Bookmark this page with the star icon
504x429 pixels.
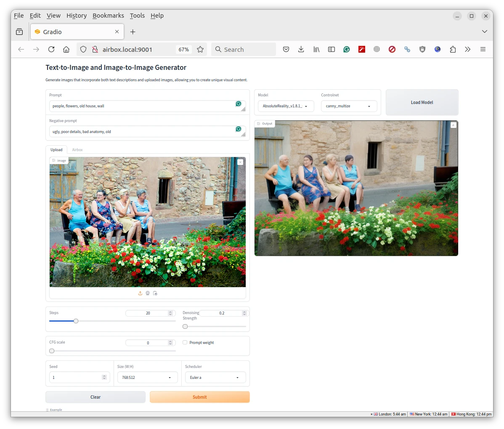200,50
